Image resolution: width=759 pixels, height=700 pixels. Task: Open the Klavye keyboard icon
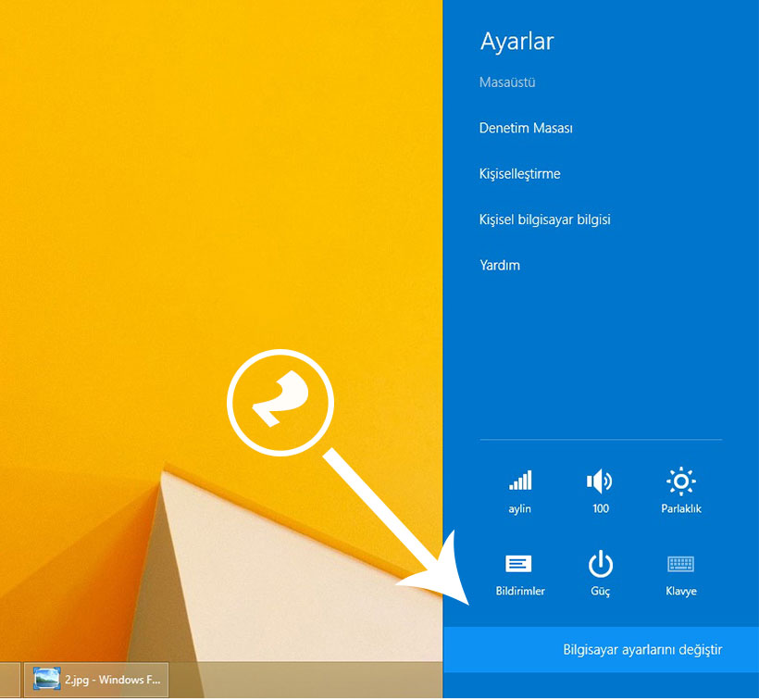click(680, 564)
